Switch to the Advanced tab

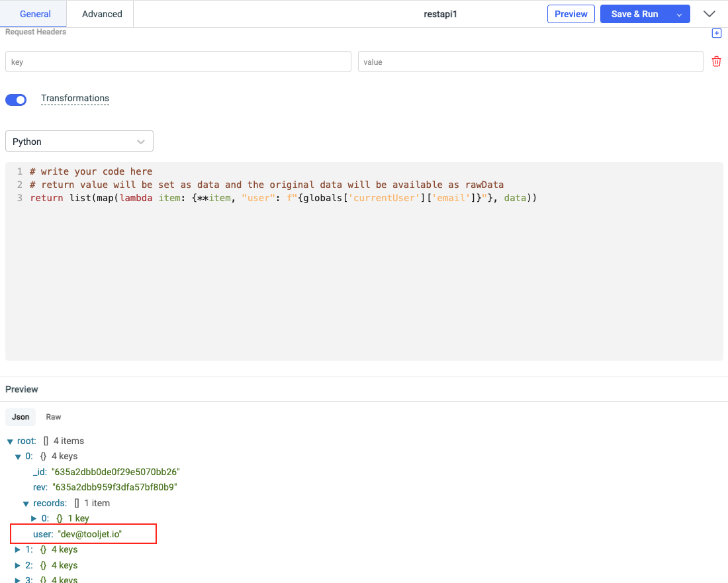tap(102, 14)
